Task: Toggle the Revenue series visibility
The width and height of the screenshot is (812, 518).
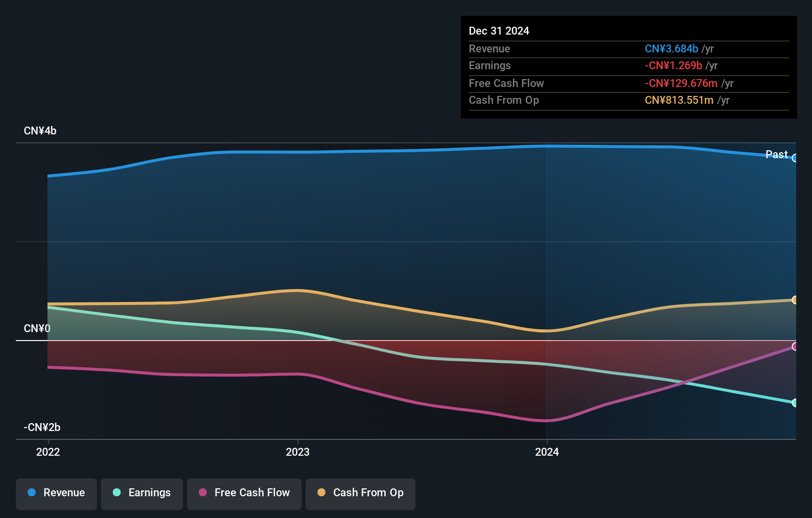Action: pos(56,493)
